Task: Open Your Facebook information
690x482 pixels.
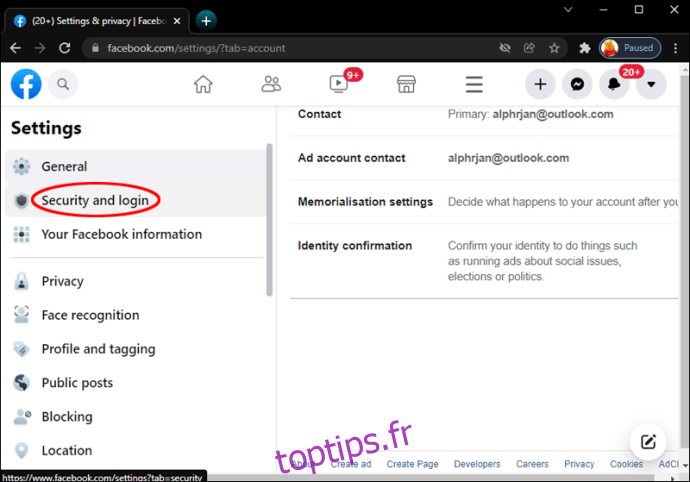Action: point(136,234)
